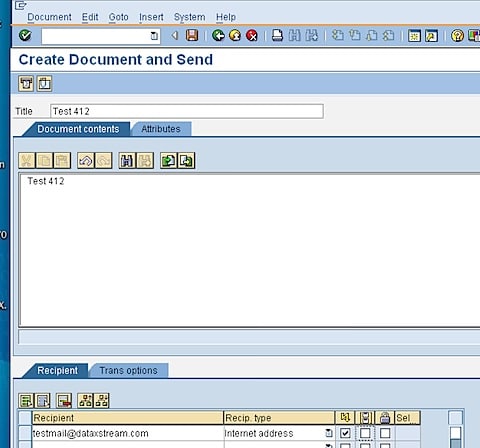Click the Create Shortcut icon
Screen dimensions: 480x448
coord(431,36)
